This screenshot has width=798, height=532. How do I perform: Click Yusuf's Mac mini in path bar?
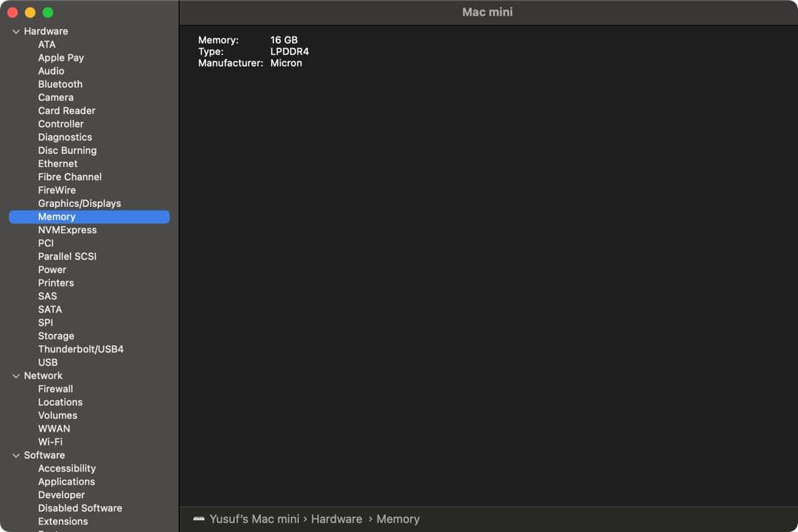coord(254,519)
